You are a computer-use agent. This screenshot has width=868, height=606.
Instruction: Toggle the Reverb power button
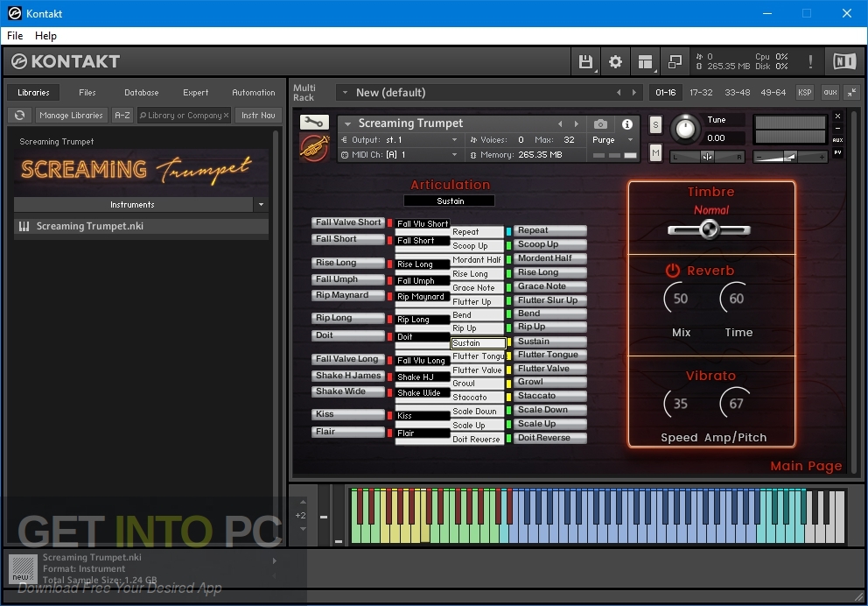[x=672, y=271]
